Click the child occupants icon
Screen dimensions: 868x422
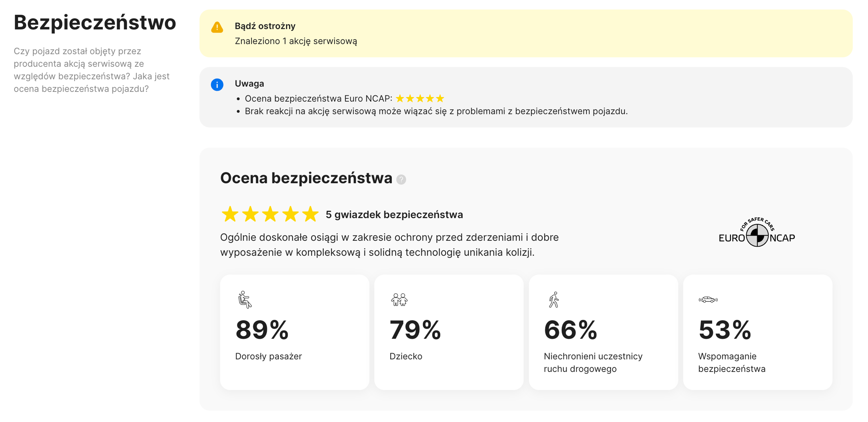(x=399, y=299)
